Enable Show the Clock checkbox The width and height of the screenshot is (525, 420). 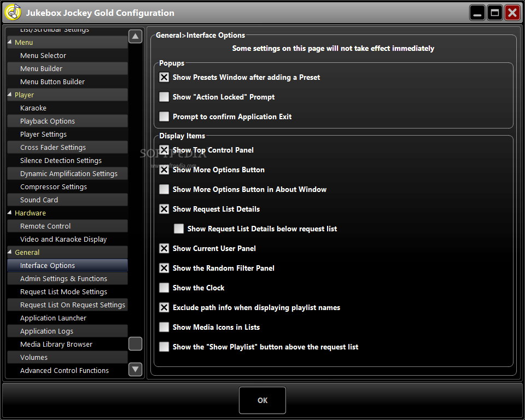pos(164,288)
